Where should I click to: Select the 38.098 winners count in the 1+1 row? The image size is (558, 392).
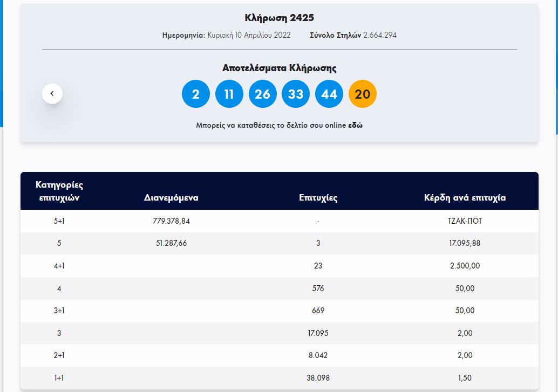pyautogui.click(x=318, y=378)
